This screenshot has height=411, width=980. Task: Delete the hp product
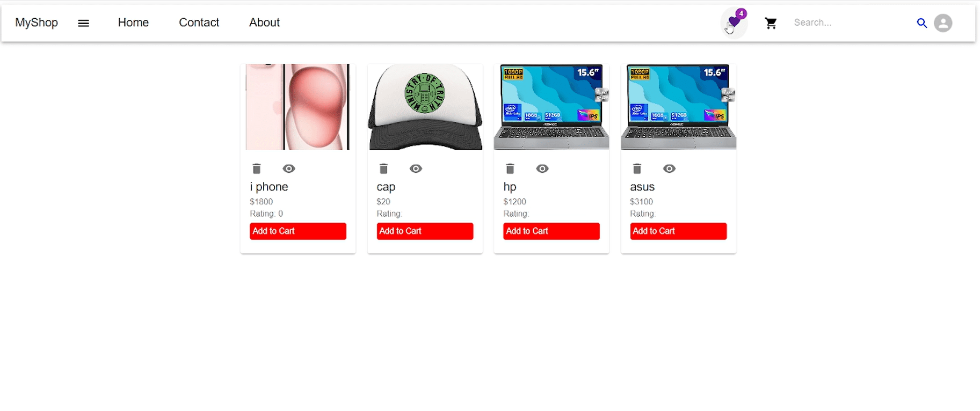tap(510, 168)
